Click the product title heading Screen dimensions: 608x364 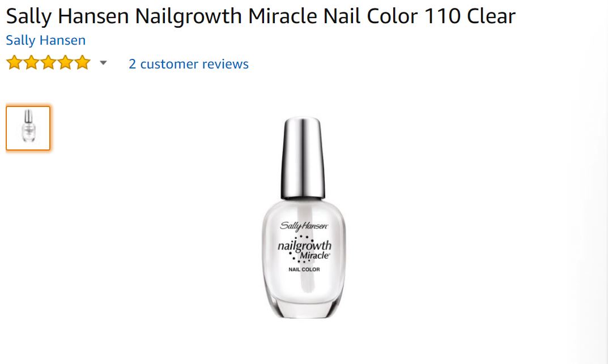[x=261, y=16]
